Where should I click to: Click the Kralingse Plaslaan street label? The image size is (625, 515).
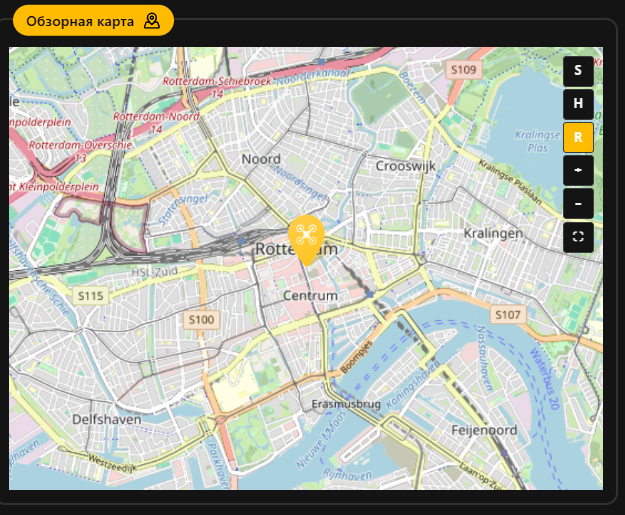(x=511, y=182)
